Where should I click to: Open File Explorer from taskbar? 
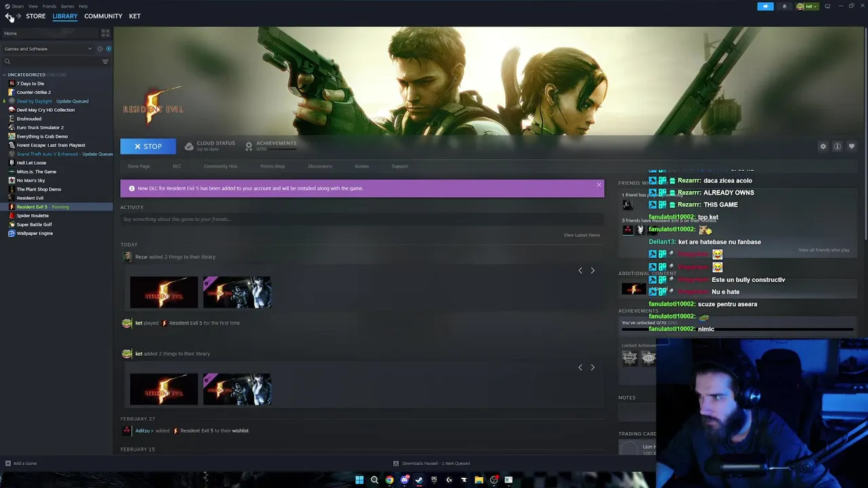pyautogui.click(x=479, y=480)
